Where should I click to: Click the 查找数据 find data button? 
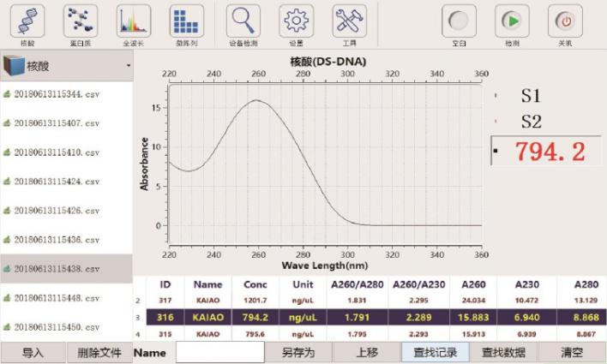click(x=503, y=352)
